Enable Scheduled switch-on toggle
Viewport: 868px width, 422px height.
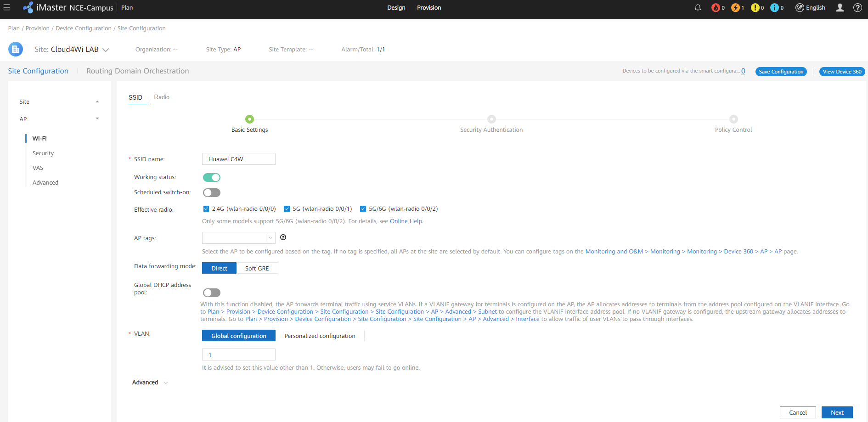(x=212, y=192)
